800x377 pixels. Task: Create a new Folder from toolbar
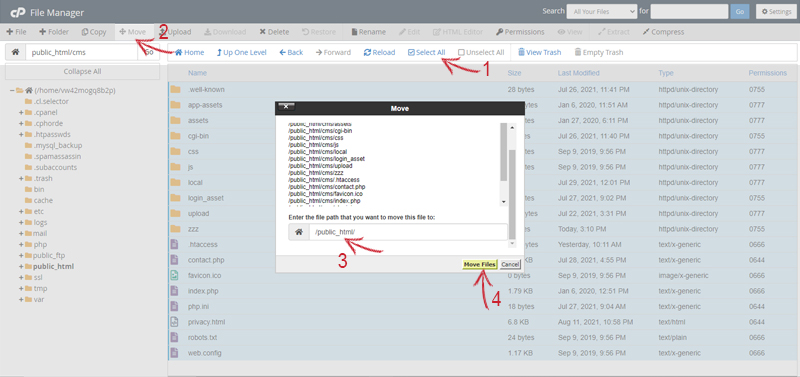[54, 32]
